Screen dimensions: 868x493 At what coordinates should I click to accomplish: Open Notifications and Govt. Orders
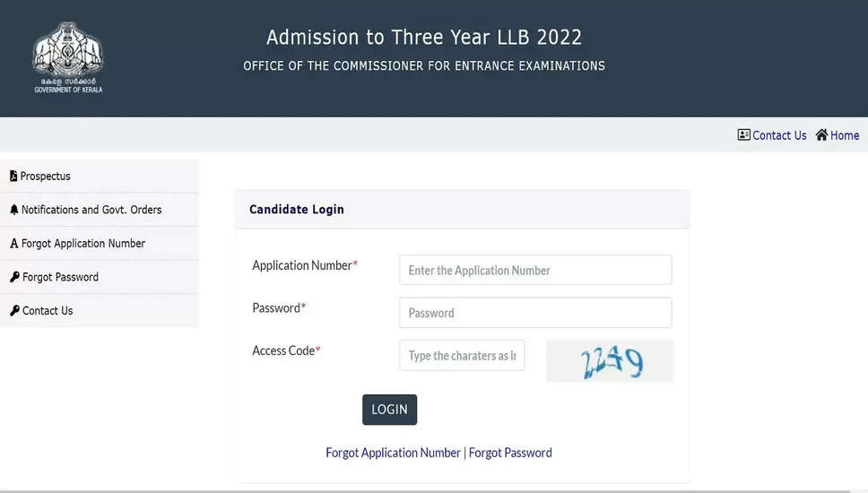click(x=91, y=210)
